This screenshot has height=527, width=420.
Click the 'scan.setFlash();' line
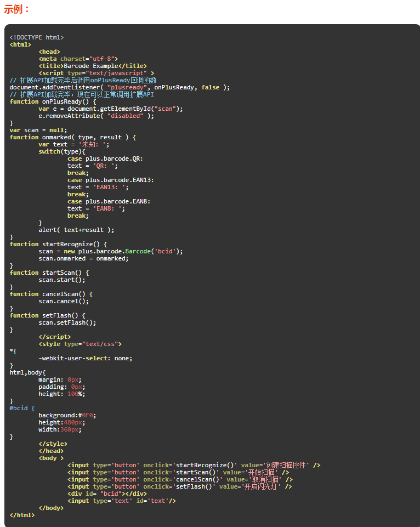(67, 322)
